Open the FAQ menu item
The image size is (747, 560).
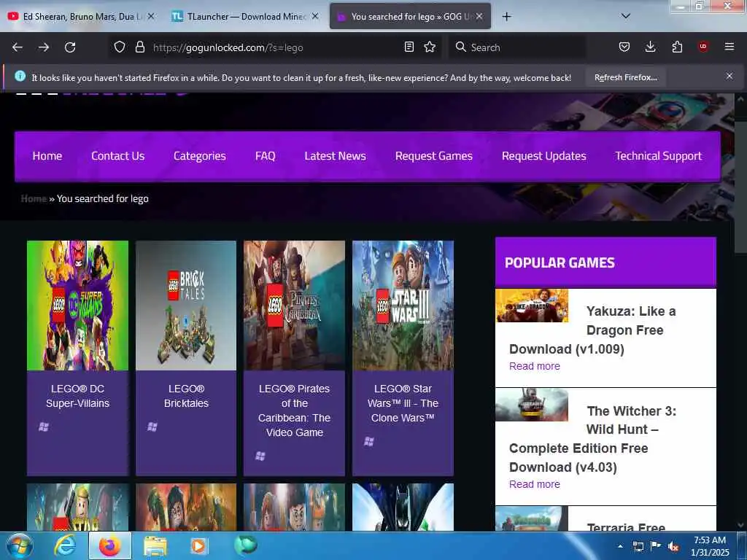click(266, 156)
